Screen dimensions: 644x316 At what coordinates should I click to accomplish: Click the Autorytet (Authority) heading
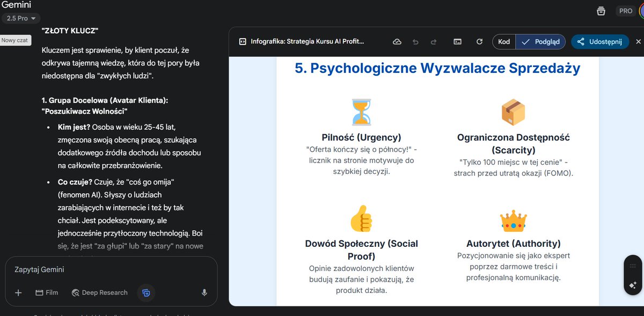pyautogui.click(x=514, y=244)
